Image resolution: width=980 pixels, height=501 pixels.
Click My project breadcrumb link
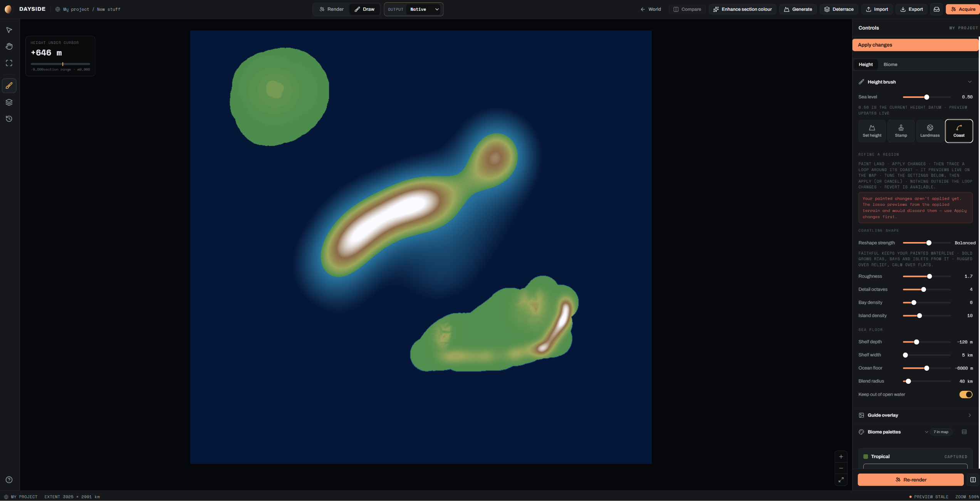[x=76, y=9]
